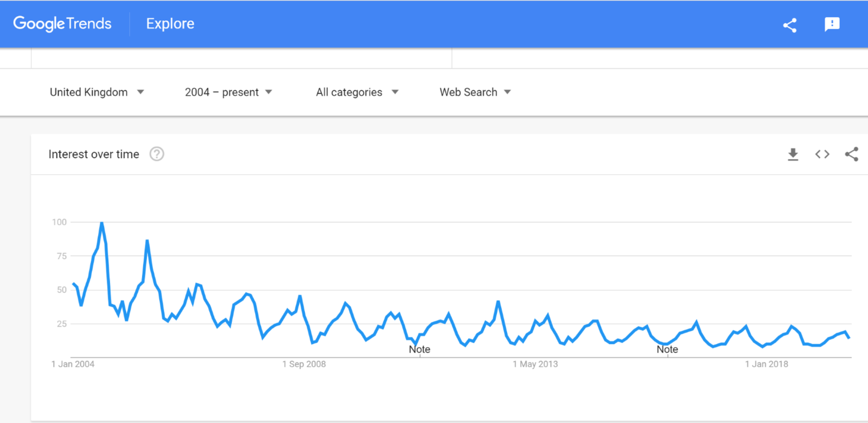Share the Interest over time chart
The image size is (868, 423).
852,154
